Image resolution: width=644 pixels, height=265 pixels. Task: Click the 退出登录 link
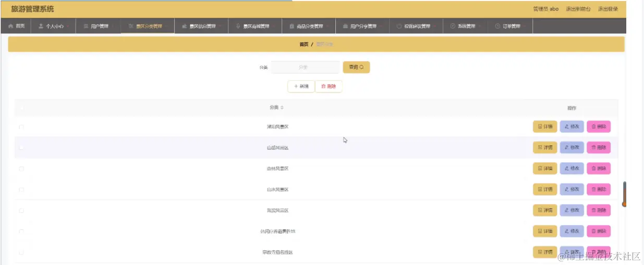tap(608, 9)
